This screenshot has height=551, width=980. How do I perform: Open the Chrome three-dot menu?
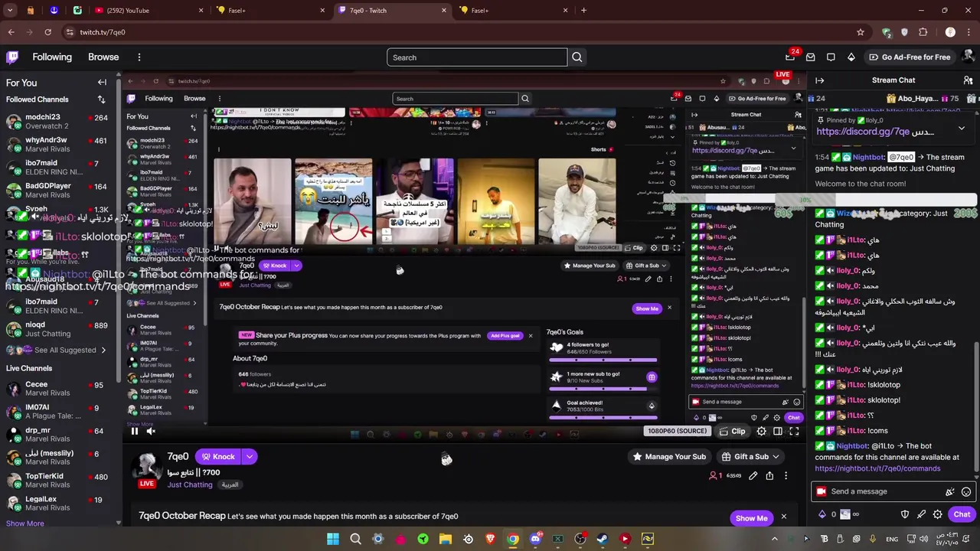969,32
